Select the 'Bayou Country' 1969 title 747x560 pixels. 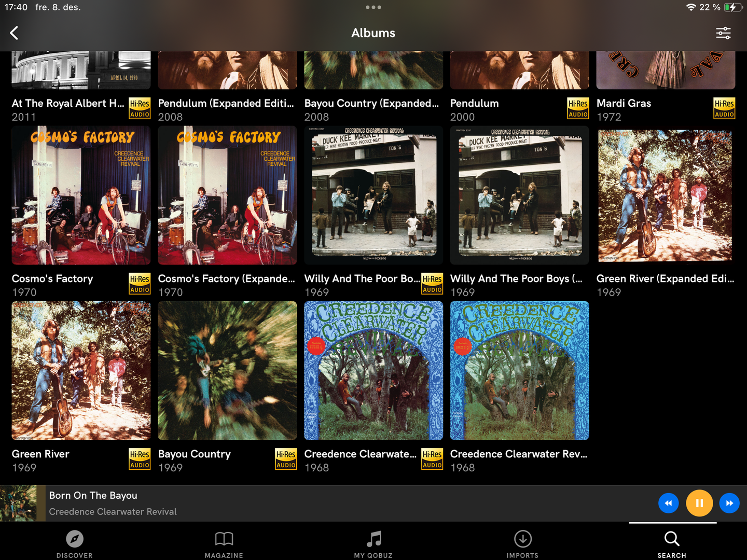point(195,454)
